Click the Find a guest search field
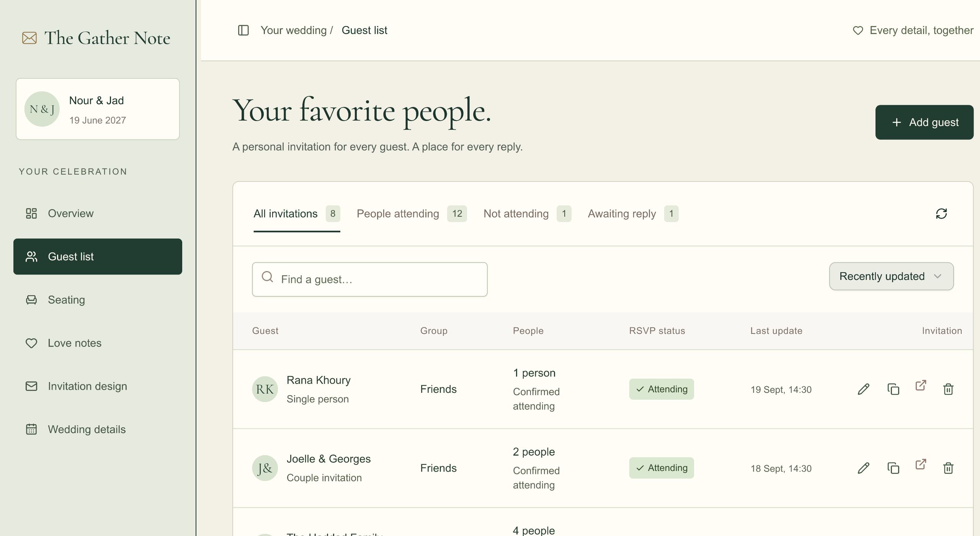Screen dimensions: 980x536 click(x=370, y=279)
